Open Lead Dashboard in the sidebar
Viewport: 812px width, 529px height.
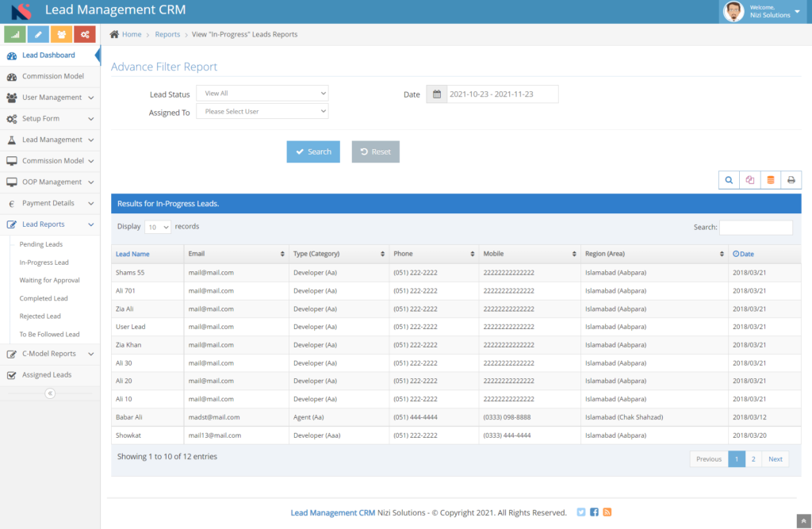pyautogui.click(x=48, y=56)
